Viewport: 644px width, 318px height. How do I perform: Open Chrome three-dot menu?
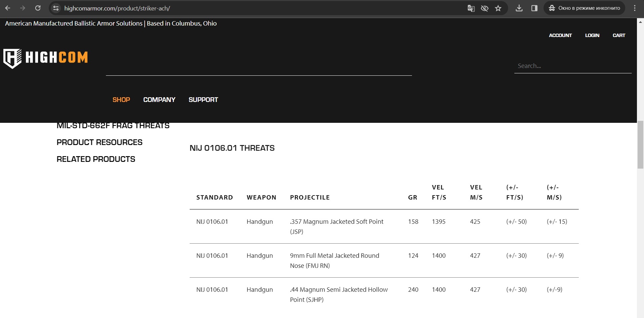point(635,8)
